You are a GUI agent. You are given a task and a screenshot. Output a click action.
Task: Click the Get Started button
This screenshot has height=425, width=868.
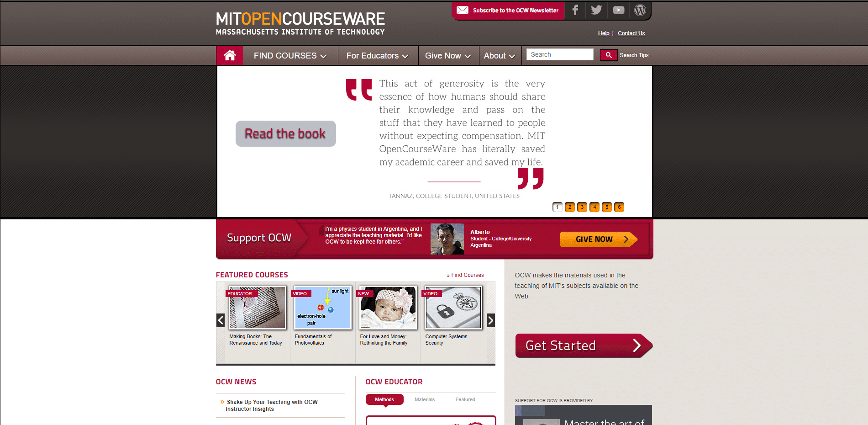[584, 345]
